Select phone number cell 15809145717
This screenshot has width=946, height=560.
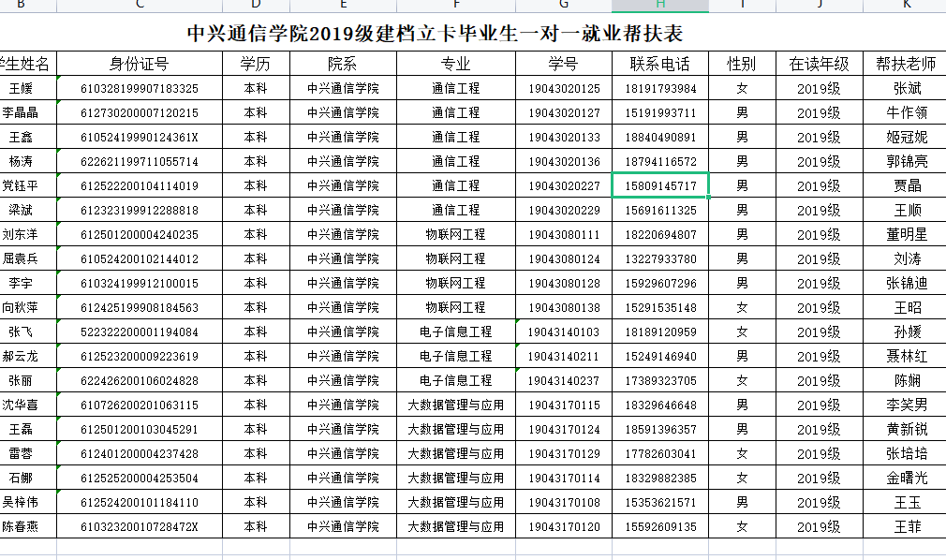pyautogui.click(x=660, y=185)
